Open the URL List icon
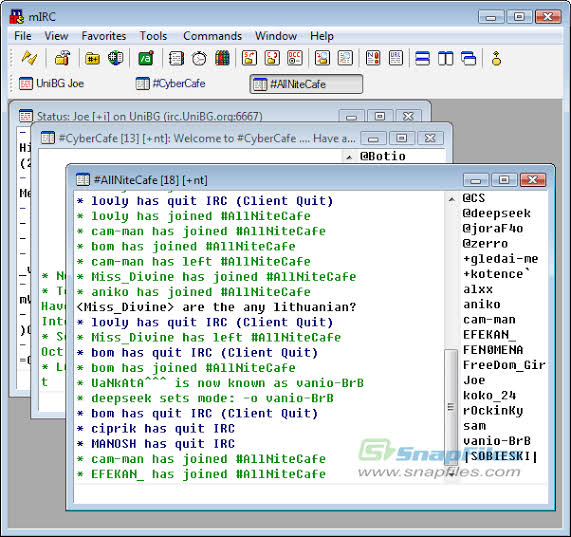This screenshot has width=571, height=537. (396, 58)
